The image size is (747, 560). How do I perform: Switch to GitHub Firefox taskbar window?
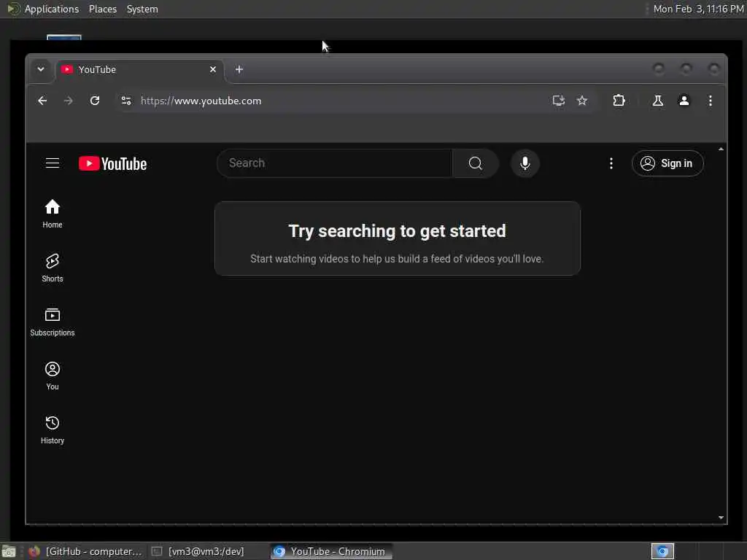tap(86, 551)
